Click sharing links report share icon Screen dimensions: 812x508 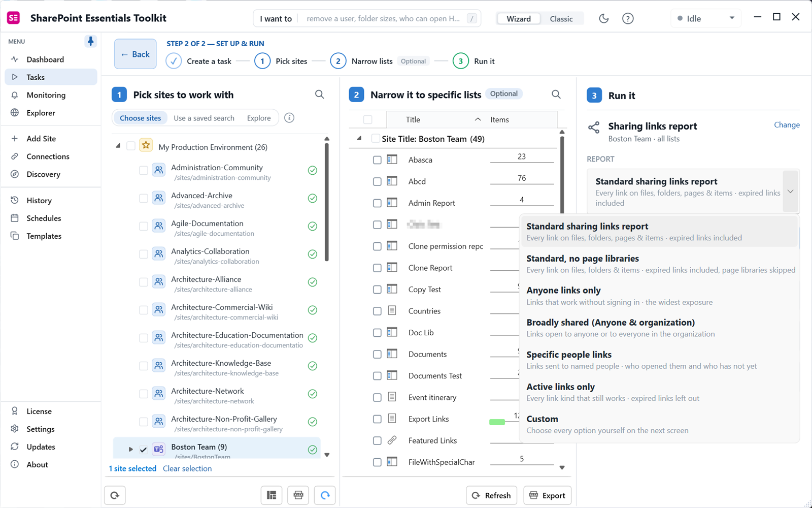594,128
